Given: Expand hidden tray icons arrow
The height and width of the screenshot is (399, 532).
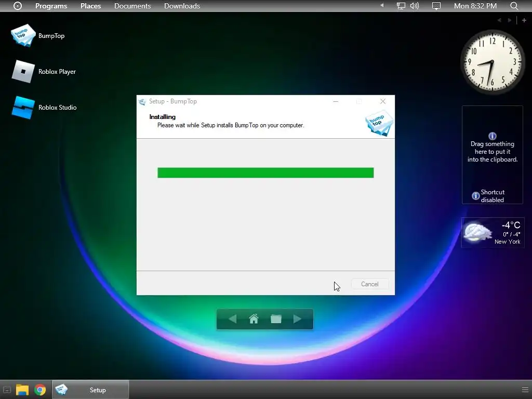Looking at the screenshot, I should (x=382, y=5).
